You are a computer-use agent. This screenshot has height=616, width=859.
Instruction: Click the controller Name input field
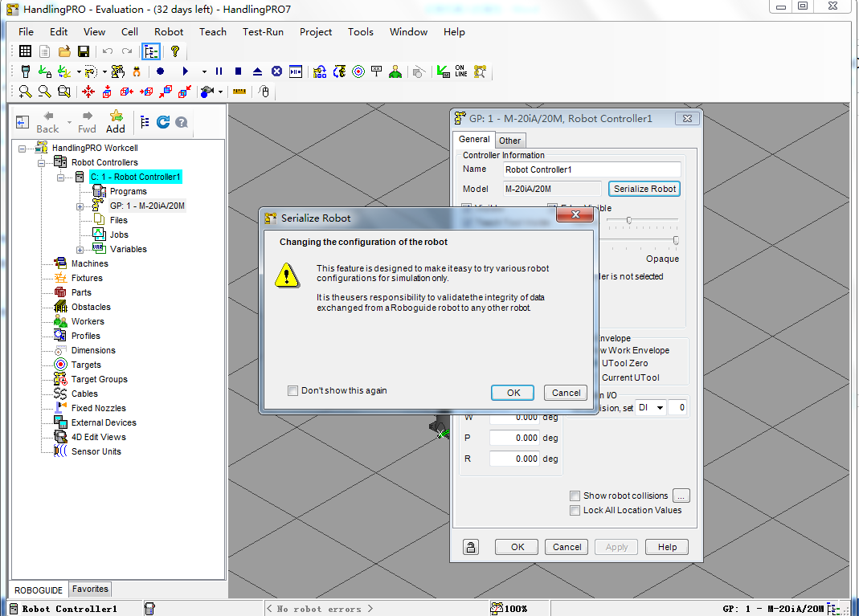(591, 169)
